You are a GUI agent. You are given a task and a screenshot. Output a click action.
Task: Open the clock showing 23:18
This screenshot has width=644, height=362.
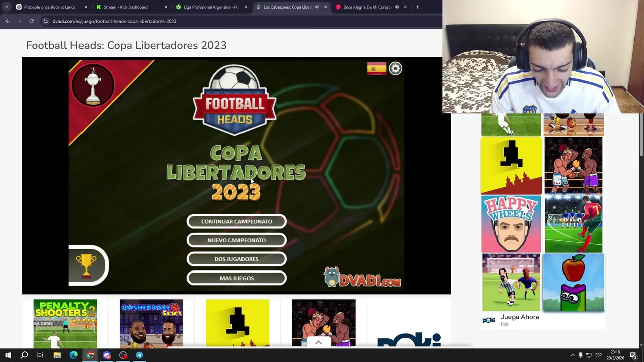615,355
